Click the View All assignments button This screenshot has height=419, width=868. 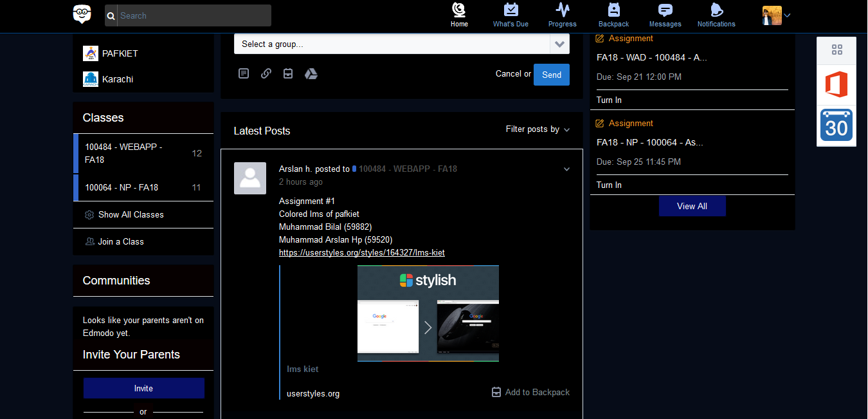[692, 206]
